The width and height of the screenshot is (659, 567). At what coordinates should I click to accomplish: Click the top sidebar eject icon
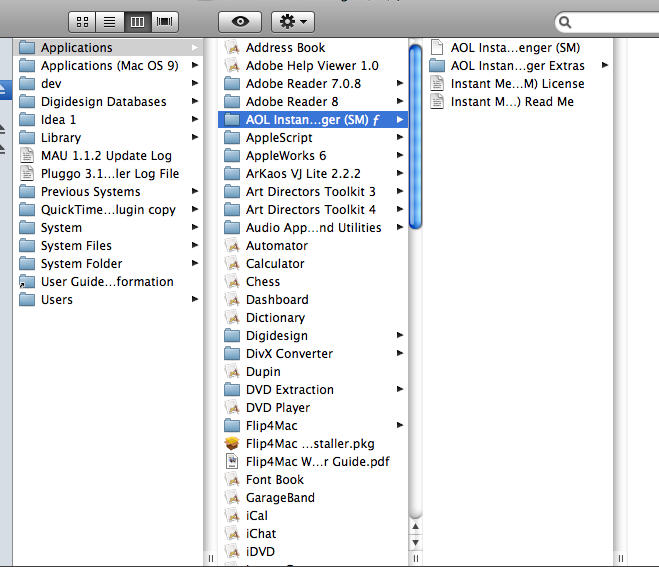2,89
